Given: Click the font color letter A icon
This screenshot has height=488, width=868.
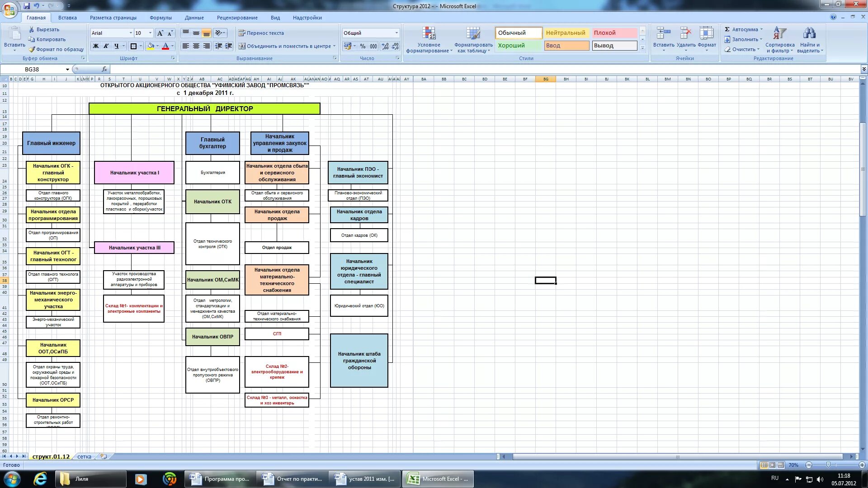Looking at the screenshot, I should pos(165,46).
